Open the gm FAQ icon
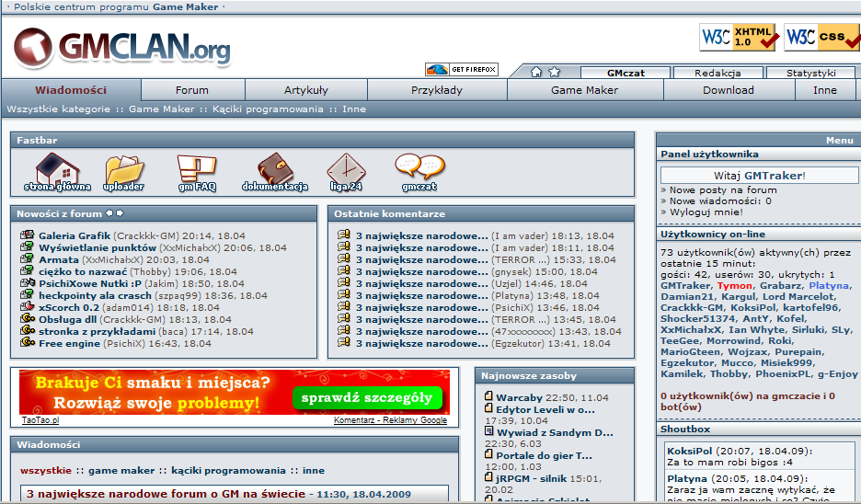Image resolution: width=861 pixels, height=504 pixels. [197, 169]
